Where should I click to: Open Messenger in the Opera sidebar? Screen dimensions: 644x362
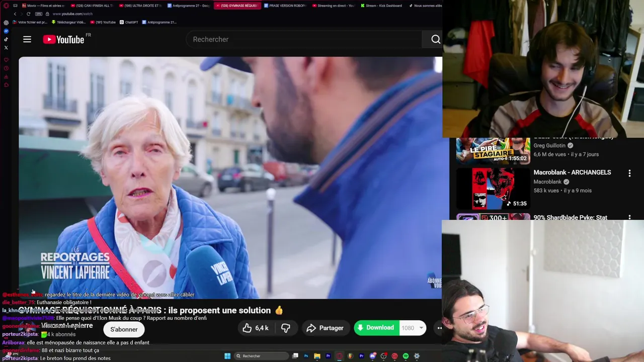point(6,31)
